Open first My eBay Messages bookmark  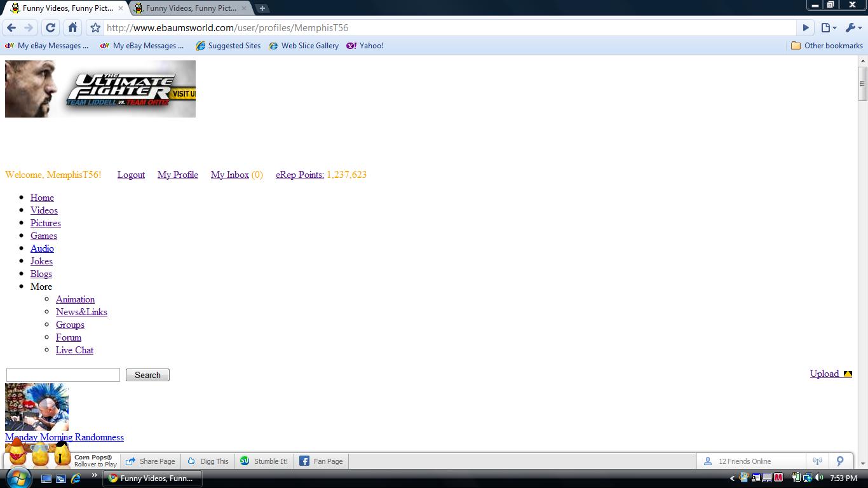tap(47, 46)
